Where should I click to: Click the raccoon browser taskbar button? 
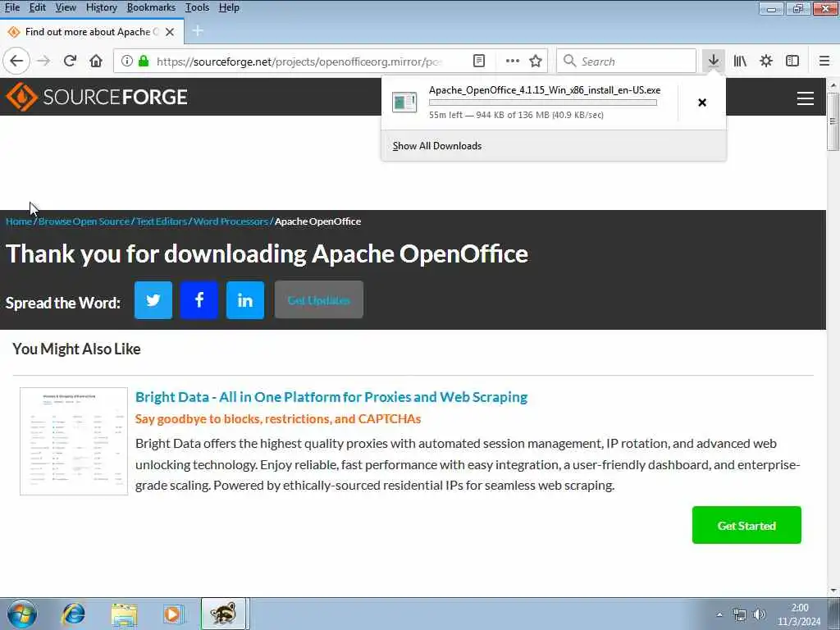[223, 614]
